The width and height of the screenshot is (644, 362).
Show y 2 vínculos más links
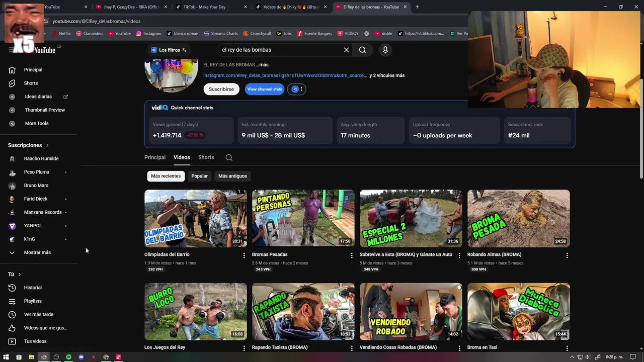pyautogui.click(x=387, y=75)
